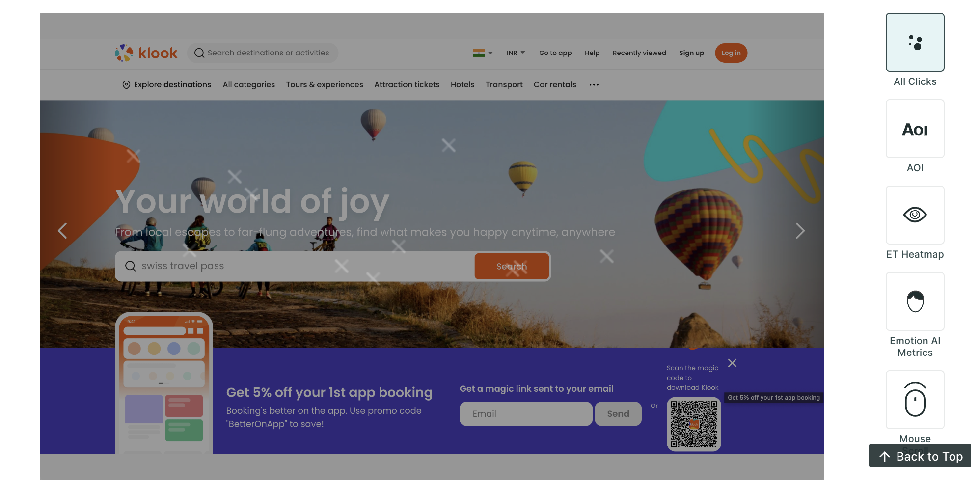Focus the Email input field

coord(525,414)
